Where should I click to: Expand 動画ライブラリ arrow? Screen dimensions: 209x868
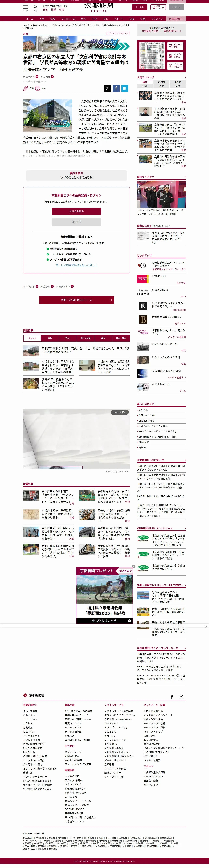(x=185, y=177)
